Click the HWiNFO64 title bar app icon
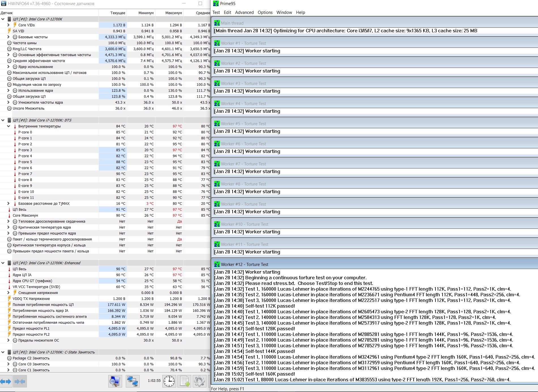This screenshot has height=392, width=538. pos(3,4)
